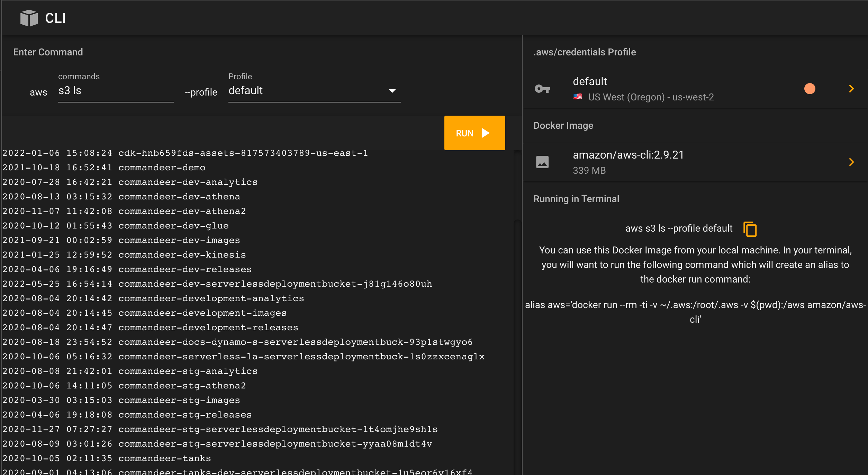Select the commandeer-tanks output line
The image size is (868, 475).
tap(107, 458)
